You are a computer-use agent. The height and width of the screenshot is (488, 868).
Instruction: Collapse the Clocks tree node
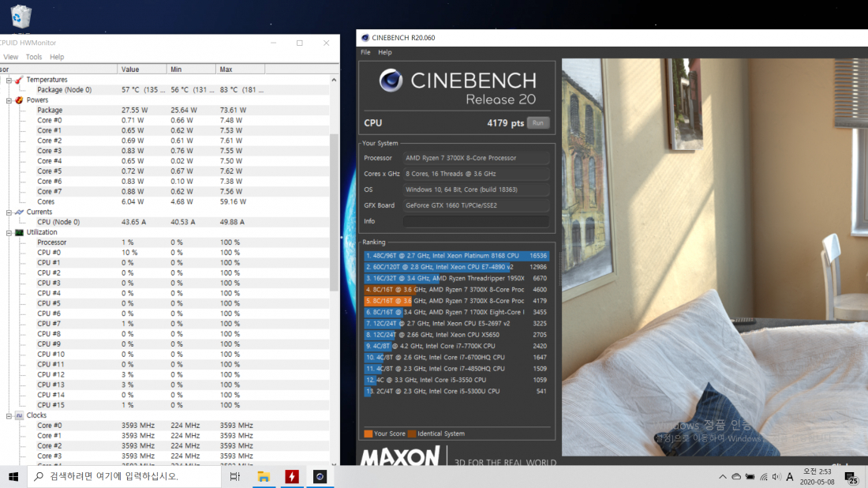tap(9, 416)
